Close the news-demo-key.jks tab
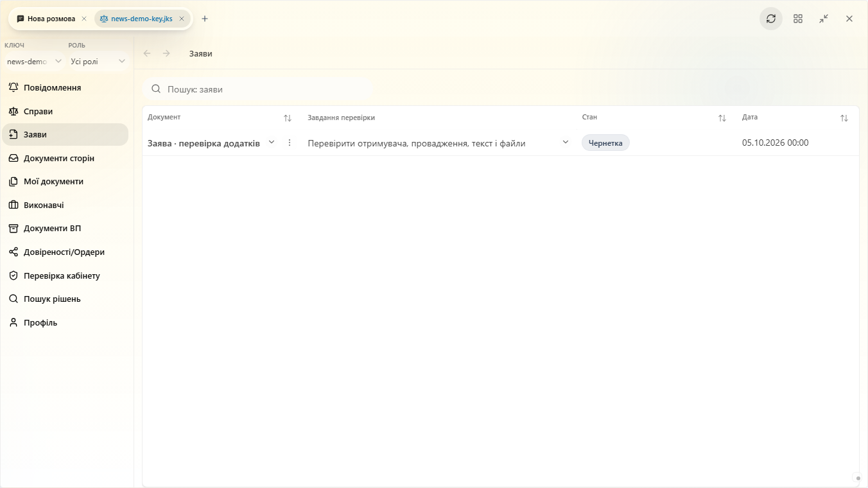The image size is (868, 488). [182, 19]
